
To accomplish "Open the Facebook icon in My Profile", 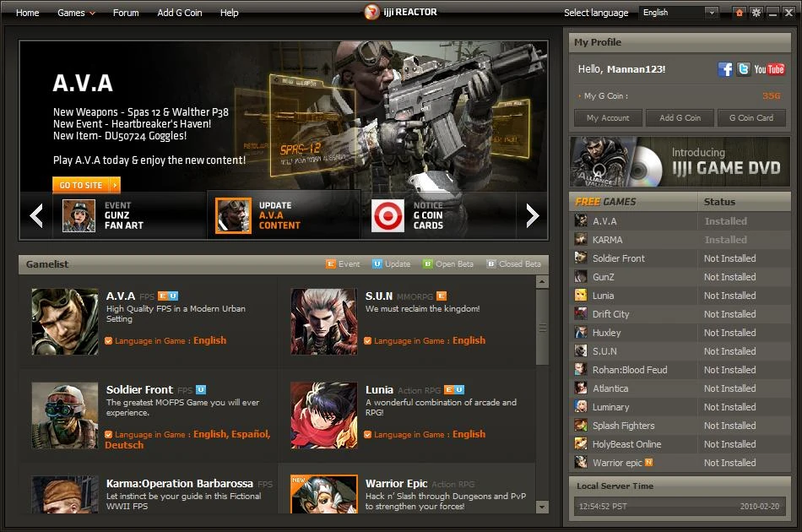I will click(x=725, y=69).
